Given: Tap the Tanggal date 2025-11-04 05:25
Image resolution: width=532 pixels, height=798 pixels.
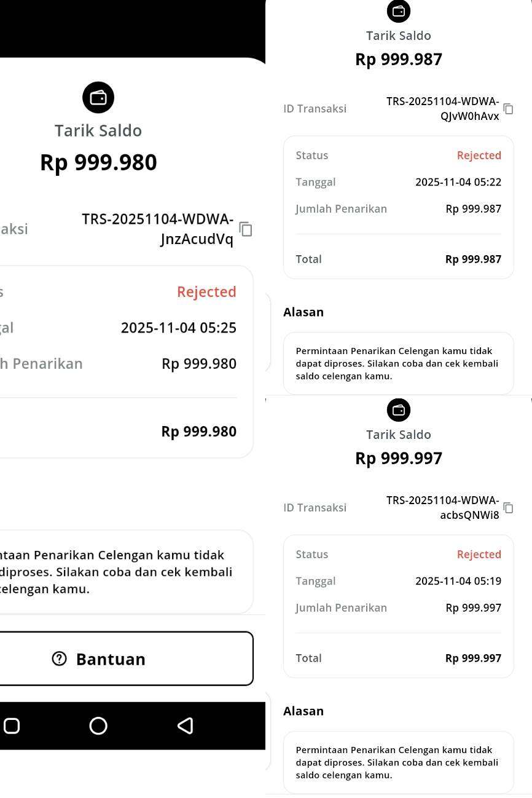Looking at the screenshot, I should tap(178, 328).
